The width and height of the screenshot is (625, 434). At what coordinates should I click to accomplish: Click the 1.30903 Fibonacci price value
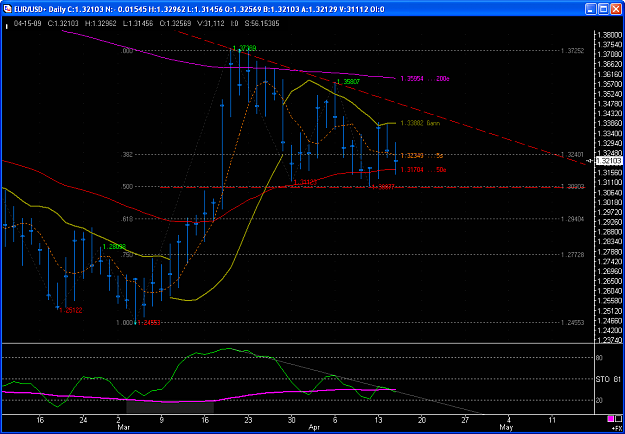pos(572,186)
